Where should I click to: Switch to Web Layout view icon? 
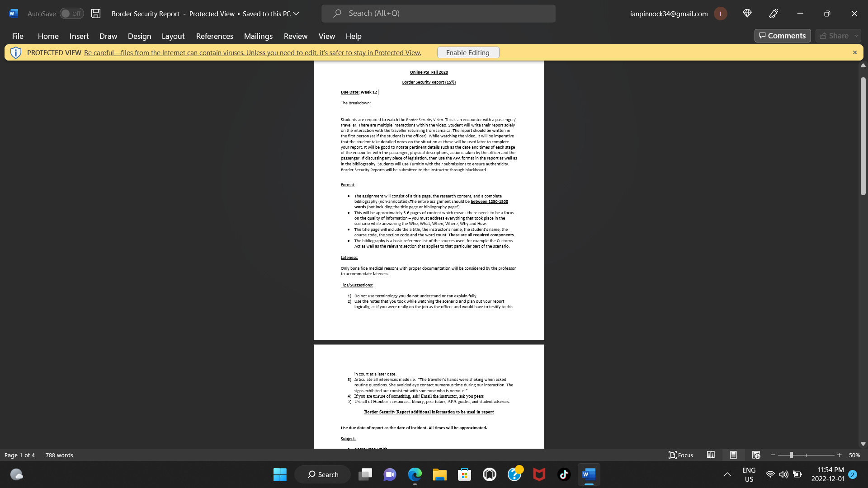[756, 455]
